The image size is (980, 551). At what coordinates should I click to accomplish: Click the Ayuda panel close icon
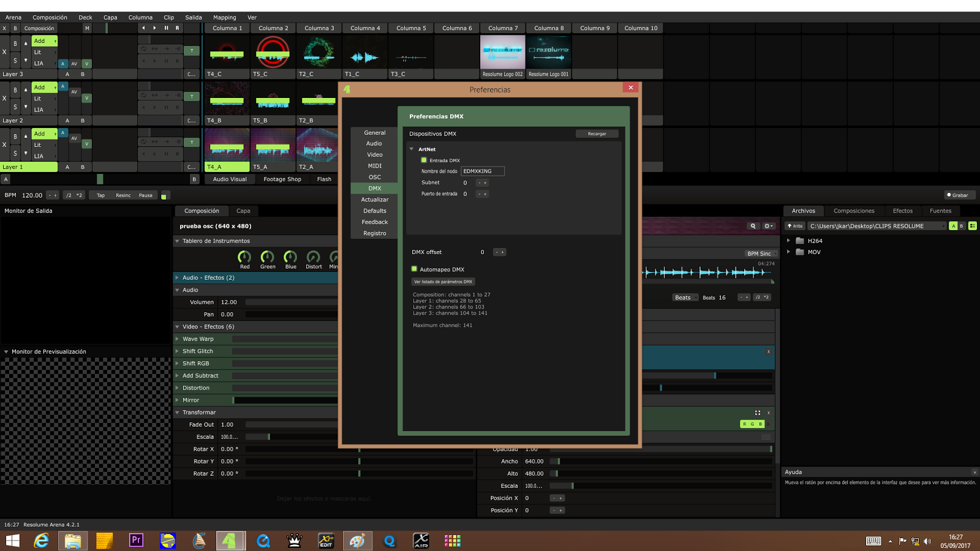pyautogui.click(x=974, y=472)
